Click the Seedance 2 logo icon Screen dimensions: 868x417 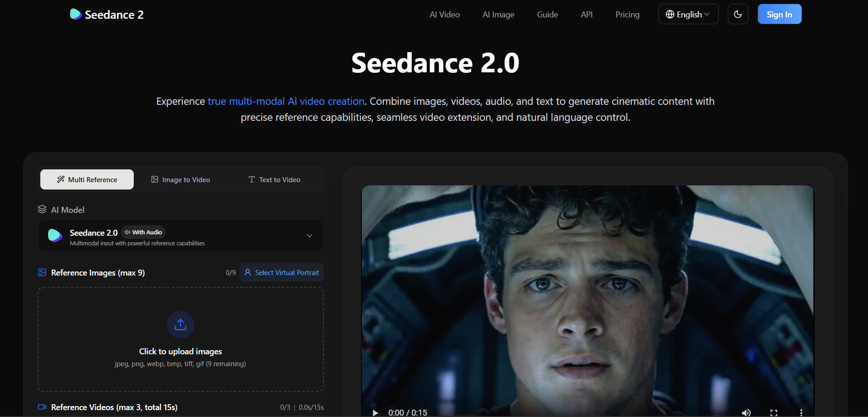(76, 15)
